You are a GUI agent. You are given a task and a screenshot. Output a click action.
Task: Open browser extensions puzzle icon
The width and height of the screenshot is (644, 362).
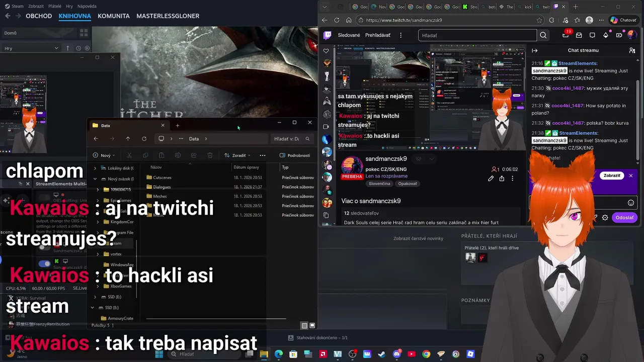pyautogui.click(x=551, y=20)
